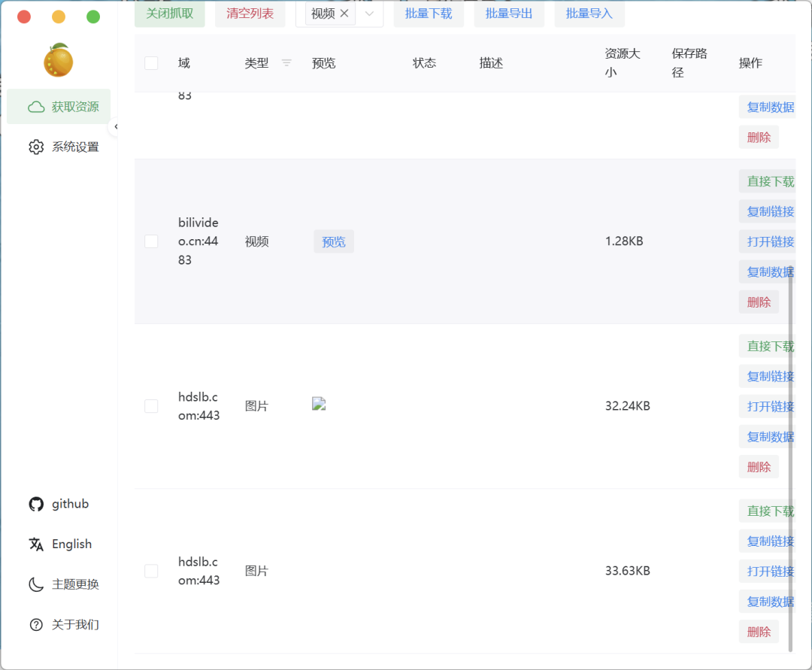Check the 32.24KB hdslb.com image row checkbox
Viewport: 812px width, 670px height.
coord(151,406)
